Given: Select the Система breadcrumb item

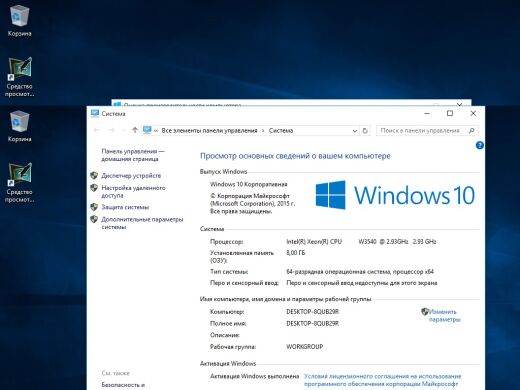Looking at the screenshot, I should pos(281,131).
